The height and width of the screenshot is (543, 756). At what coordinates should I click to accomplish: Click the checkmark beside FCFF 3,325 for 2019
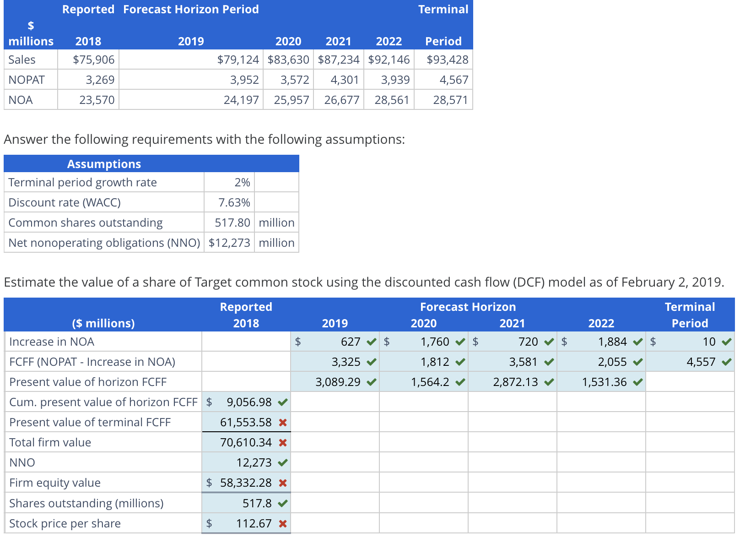371,362
